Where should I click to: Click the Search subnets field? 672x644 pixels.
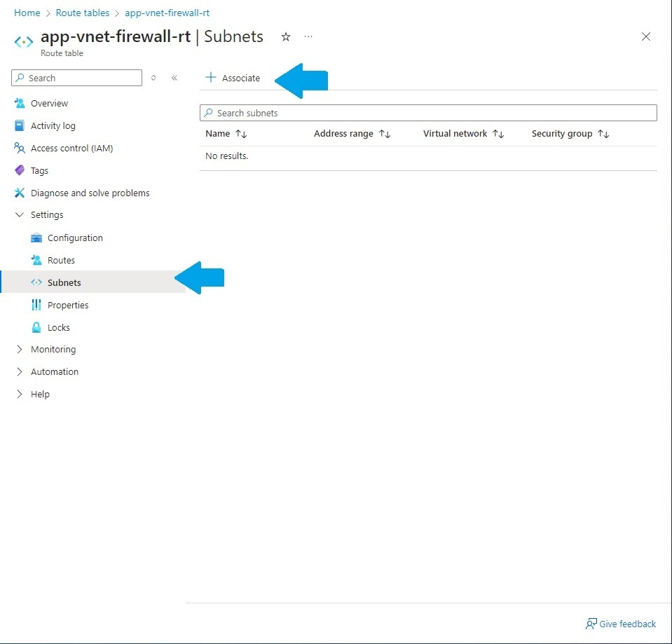pos(428,113)
